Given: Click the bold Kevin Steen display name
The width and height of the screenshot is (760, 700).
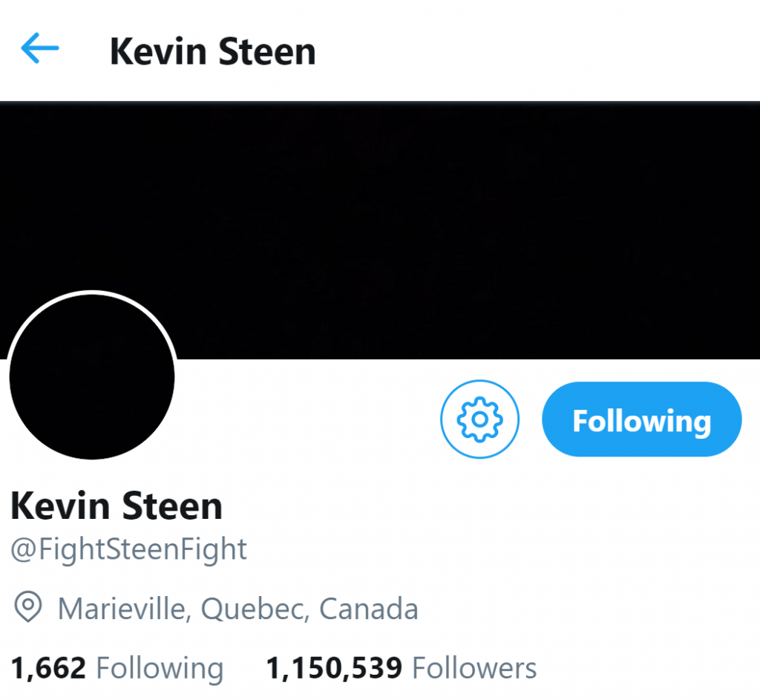Looking at the screenshot, I should coord(117,506).
